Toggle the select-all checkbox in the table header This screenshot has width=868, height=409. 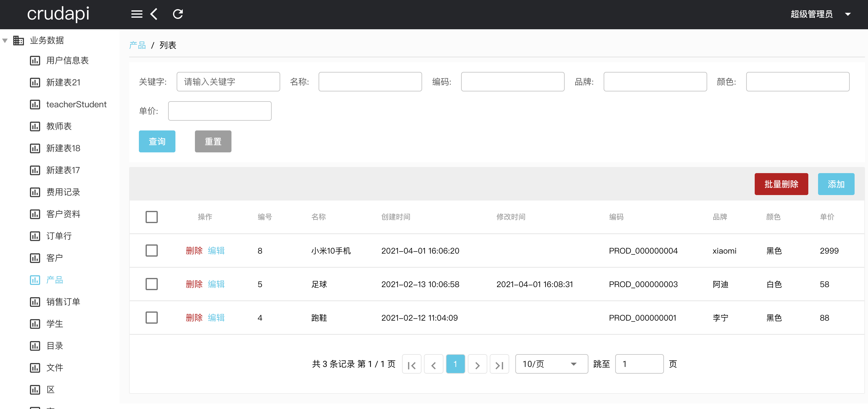[x=152, y=217]
